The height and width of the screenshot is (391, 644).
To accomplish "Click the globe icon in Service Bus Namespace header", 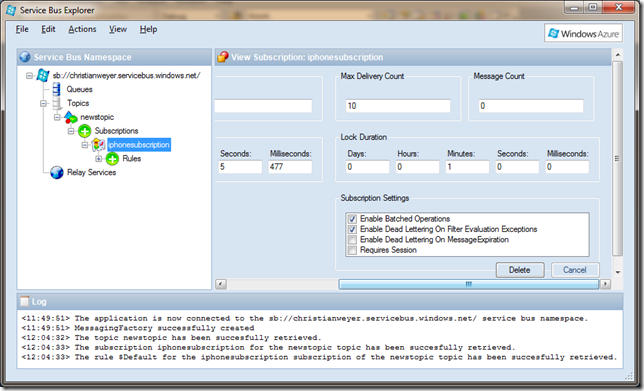I will (25, 57).
